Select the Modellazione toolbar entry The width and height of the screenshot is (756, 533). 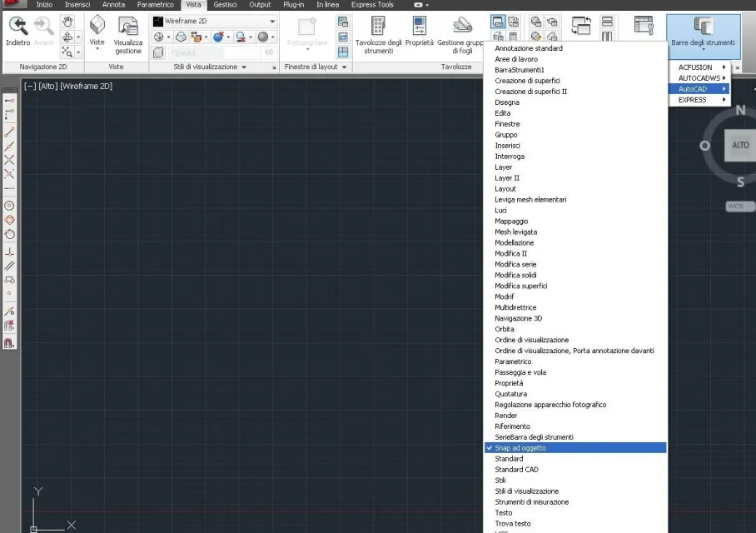click(575, 242)
